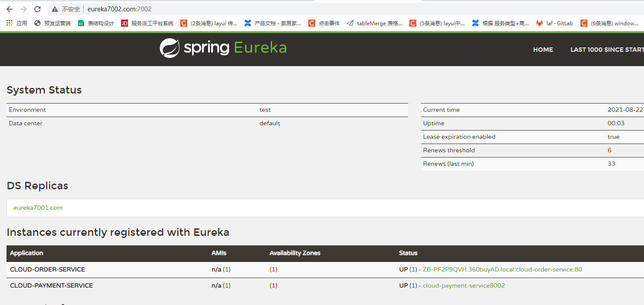644x305 pixels.
Task: Reload the Eureka page
Action: point(37,9)
